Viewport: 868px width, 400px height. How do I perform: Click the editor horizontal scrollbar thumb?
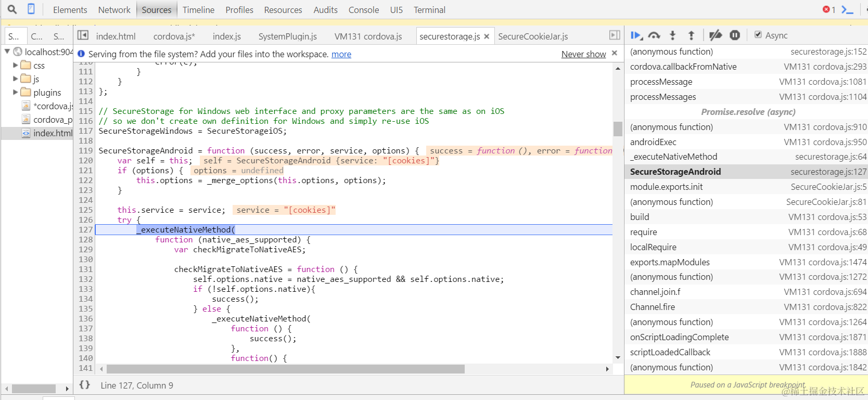285,369
